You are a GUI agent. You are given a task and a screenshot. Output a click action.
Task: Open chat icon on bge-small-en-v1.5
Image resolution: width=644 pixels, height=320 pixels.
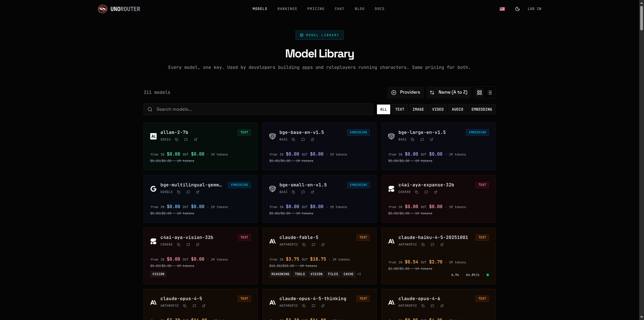(x=303, y=192)
